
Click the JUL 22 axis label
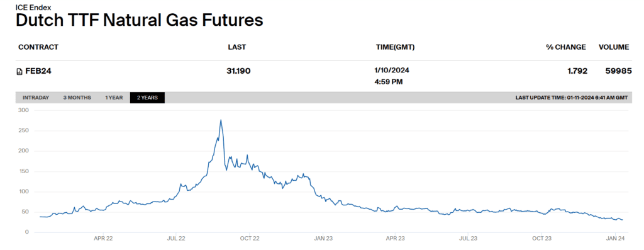pos(176,238)
